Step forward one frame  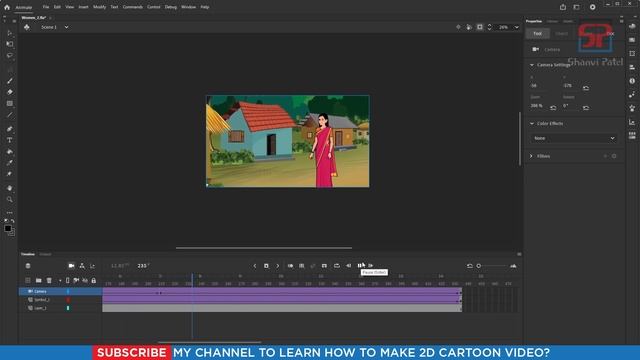tap(371, 266)
